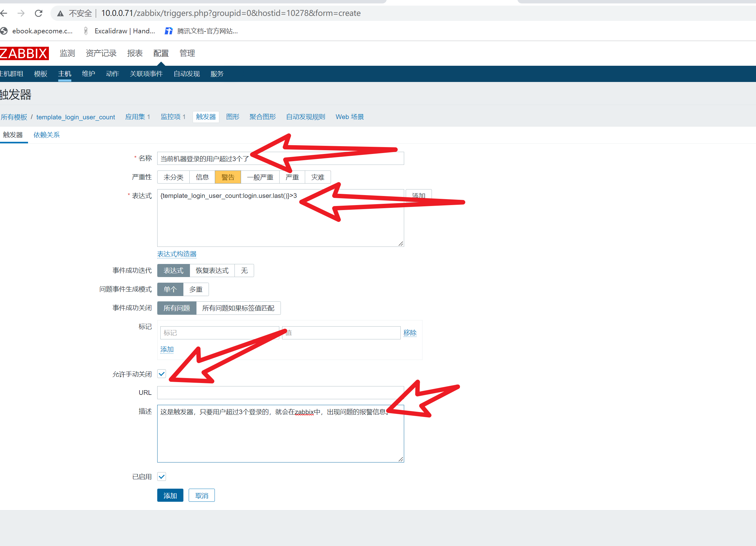The height and width of the screenshot is (546, 756).
Task: Select 恢复表达式 for event recovery
Action: coord(212,271)
